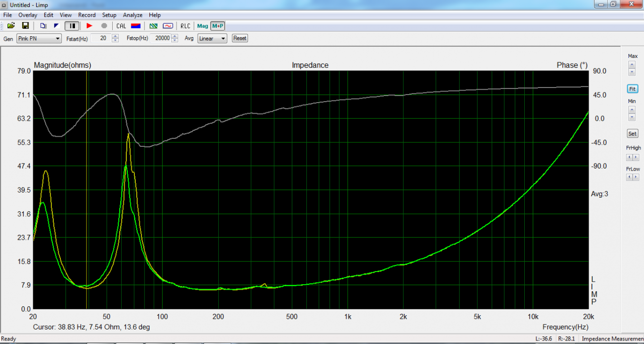Image resolution: width=644 pixels, height=344 pixels.
Task: Save measurement with the floppy disk icon
Action: point(25,26)
